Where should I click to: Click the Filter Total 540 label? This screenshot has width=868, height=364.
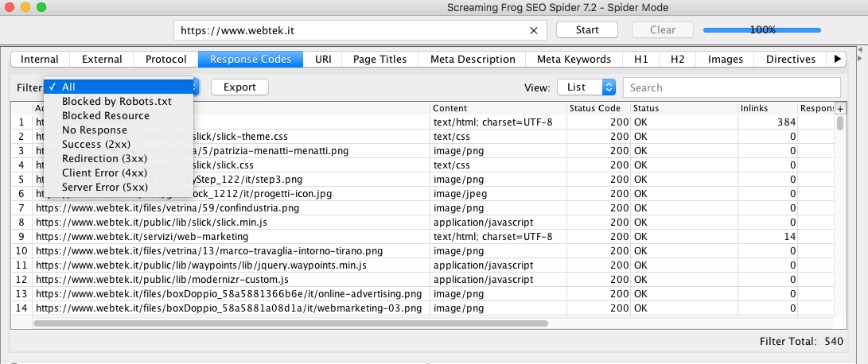tap(802, 341)
